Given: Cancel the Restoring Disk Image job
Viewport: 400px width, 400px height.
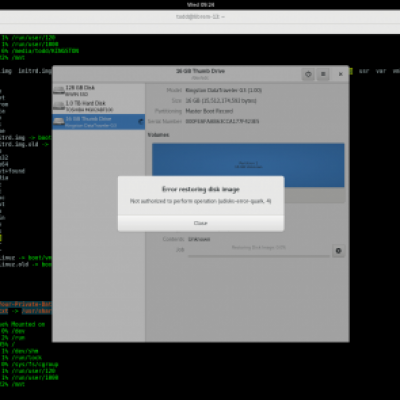Looking at the screenshot, I should 338,251.
